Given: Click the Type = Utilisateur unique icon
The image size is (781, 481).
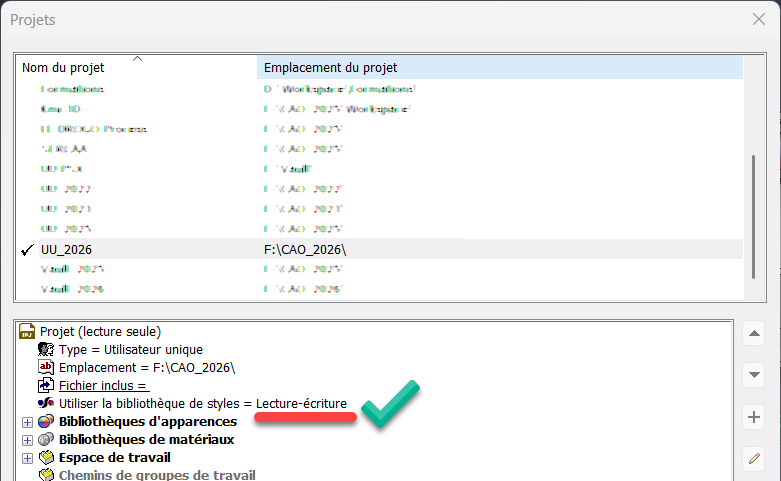Looking at the screenshot, I should [45, 349].
